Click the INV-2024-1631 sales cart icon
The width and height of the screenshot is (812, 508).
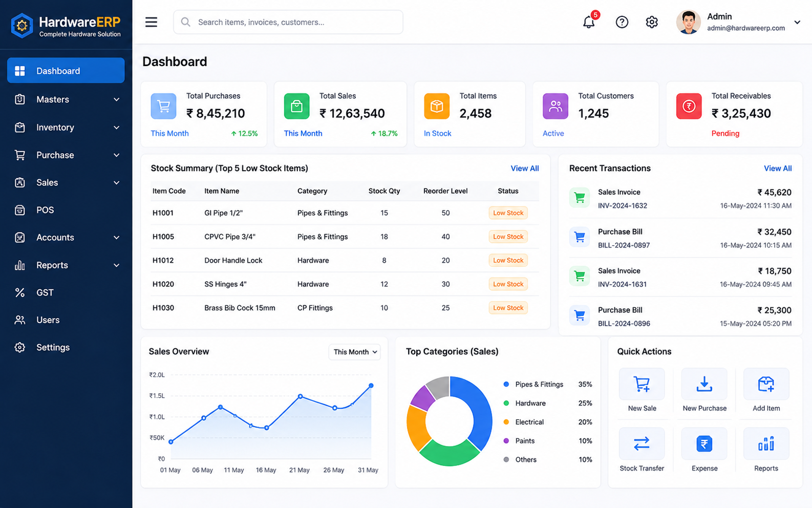[580, 276]
